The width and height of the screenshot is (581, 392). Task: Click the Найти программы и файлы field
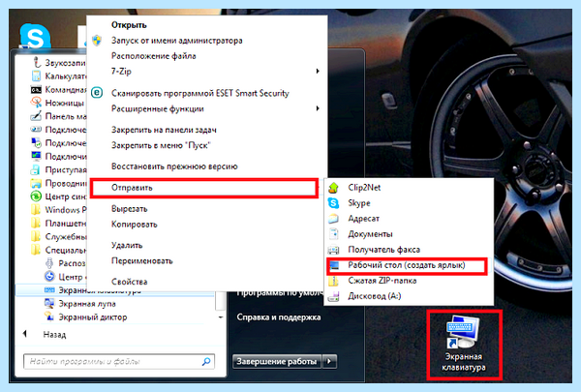point(119,362)
